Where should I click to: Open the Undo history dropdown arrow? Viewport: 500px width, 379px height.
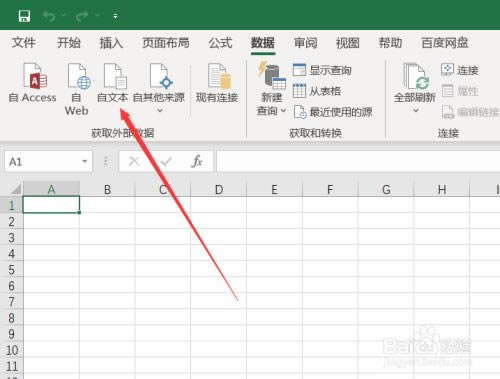pos(64,15)
